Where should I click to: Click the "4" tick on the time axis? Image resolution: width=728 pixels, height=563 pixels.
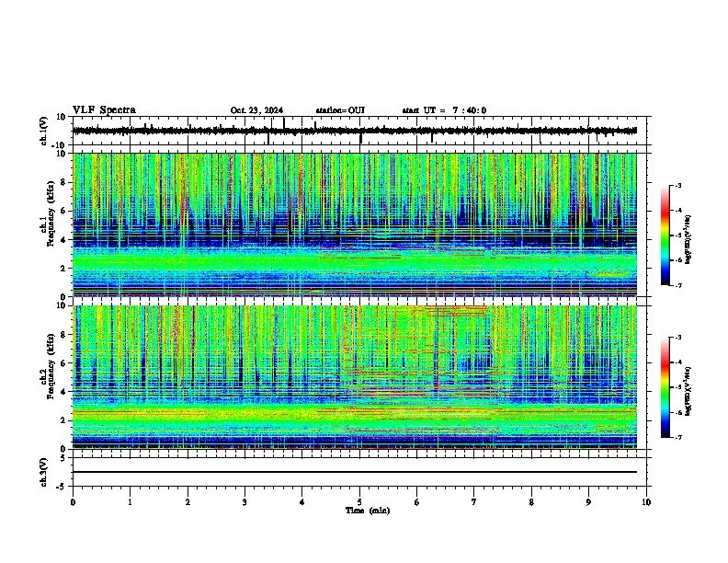[302, 502]
